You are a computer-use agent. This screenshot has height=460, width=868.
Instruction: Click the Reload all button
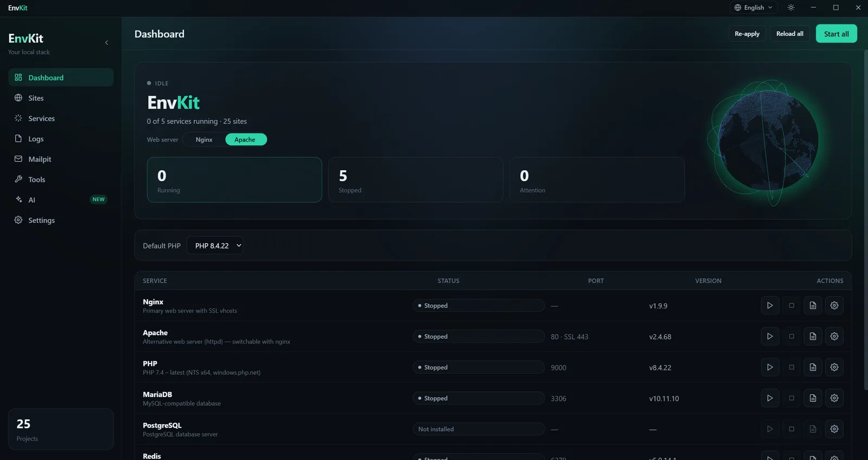click(790, 34)
